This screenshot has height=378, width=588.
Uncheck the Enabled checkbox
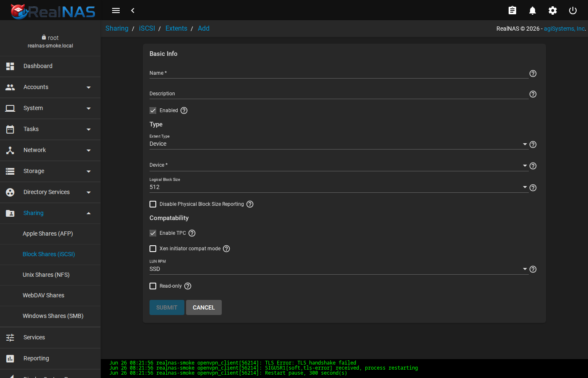[153, 110]
